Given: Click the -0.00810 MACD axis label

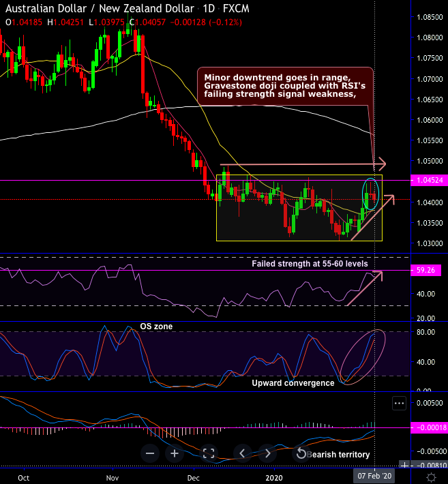Looking at the screenshot, I should [430, 465].
